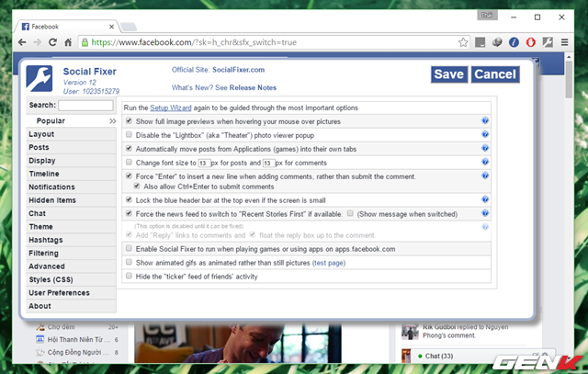Toggle full image previews on hover checkbox
Screen dimensions: 588x374
click(129, 120)
